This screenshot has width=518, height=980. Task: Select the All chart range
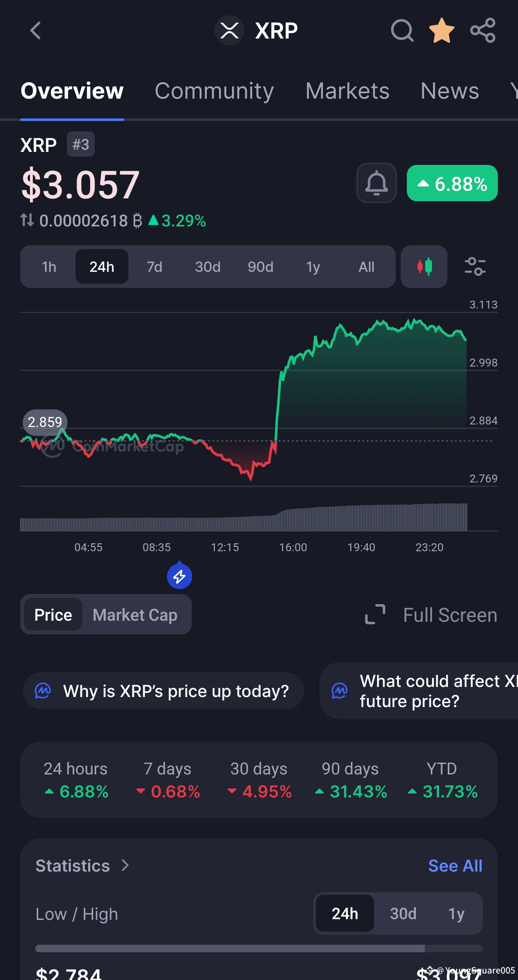click(366, 267)
